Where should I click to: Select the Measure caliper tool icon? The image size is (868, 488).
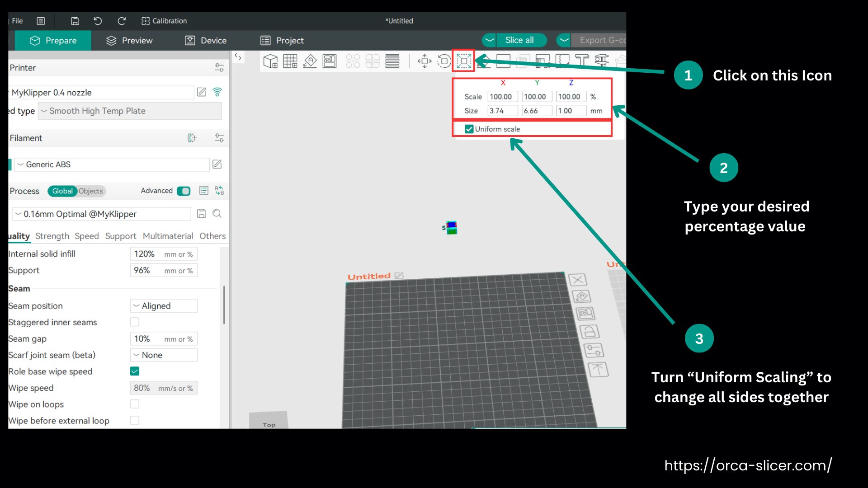tap(602, 61)
